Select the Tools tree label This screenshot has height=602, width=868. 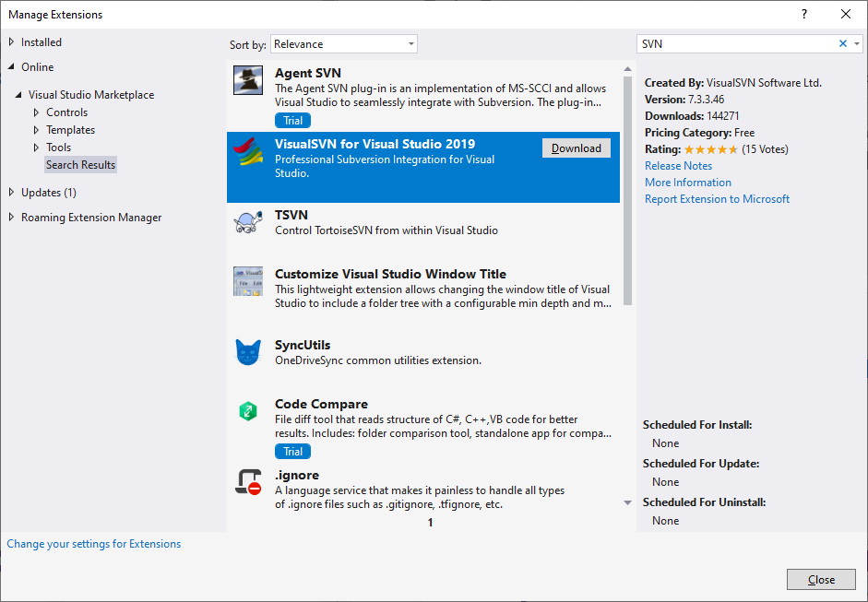[x=59, y=148]
